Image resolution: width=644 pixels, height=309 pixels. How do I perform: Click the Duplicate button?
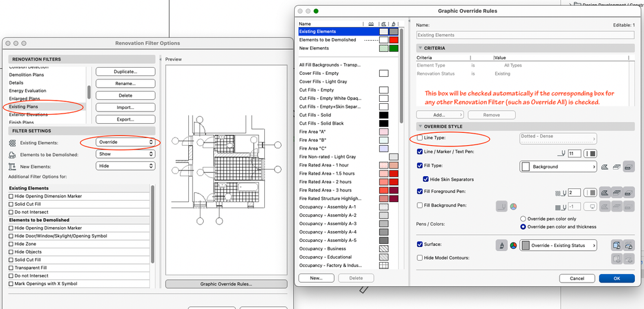tap(125, 72)
